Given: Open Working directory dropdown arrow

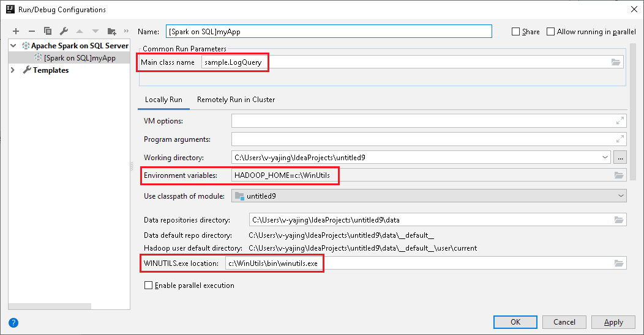Looking at the screenshot, I should (x=605, y=158).
